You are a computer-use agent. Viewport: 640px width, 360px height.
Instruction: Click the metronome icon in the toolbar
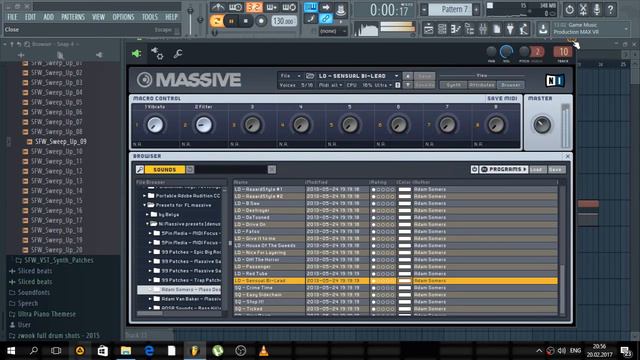coord(218,7)
